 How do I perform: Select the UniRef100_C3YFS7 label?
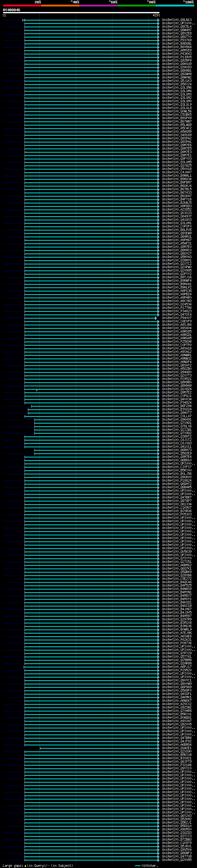(177, 467)
